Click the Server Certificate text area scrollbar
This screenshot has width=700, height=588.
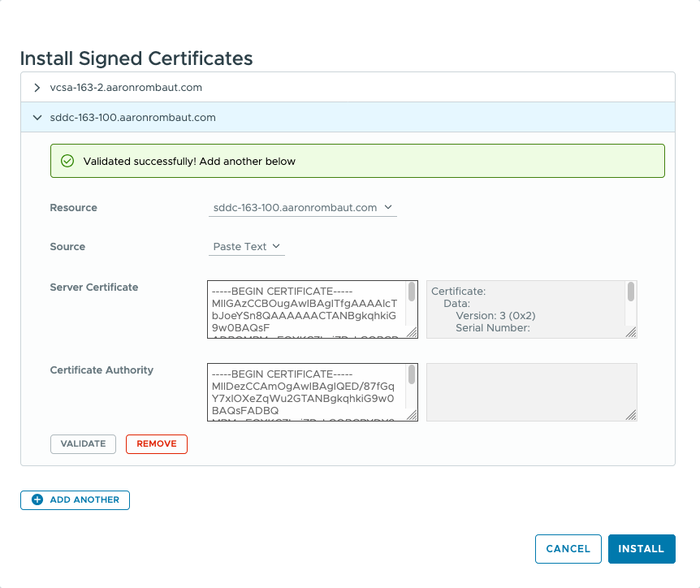(x=412, y=292)
